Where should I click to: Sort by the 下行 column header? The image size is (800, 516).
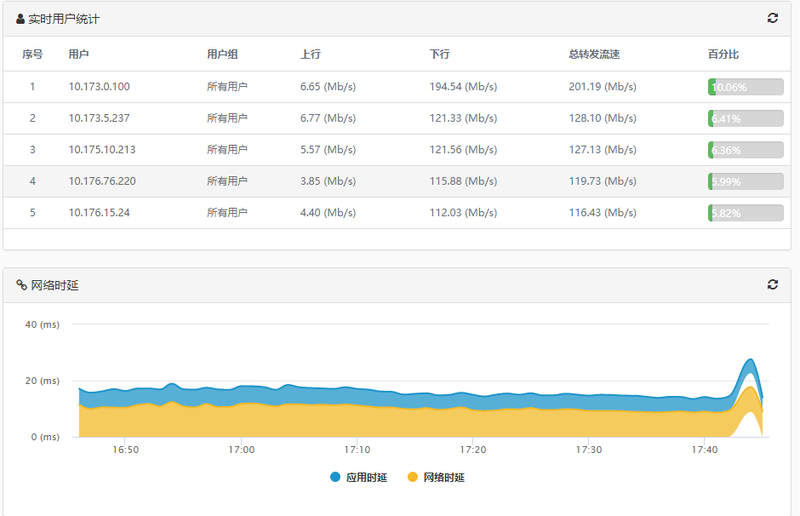tap(439, 55)
